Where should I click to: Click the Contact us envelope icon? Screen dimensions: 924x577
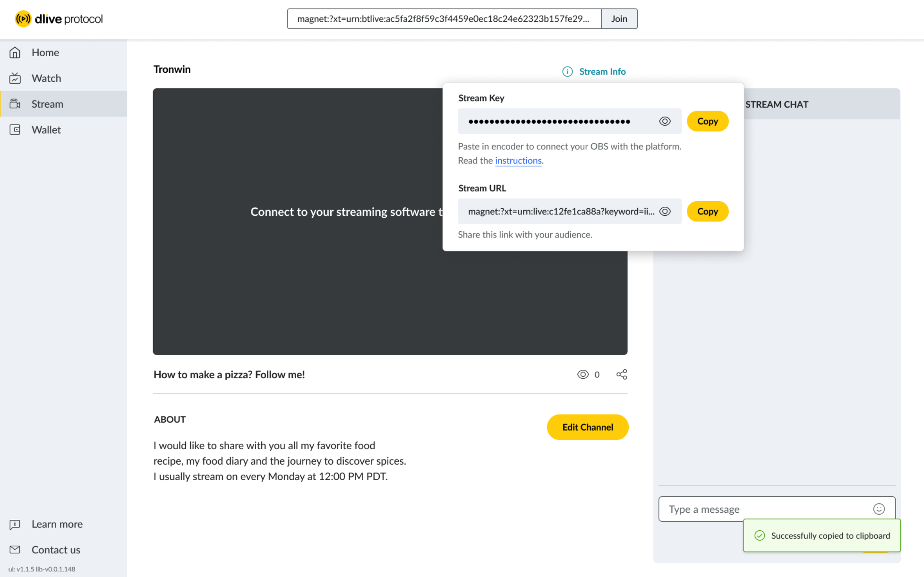click(15, 550)
